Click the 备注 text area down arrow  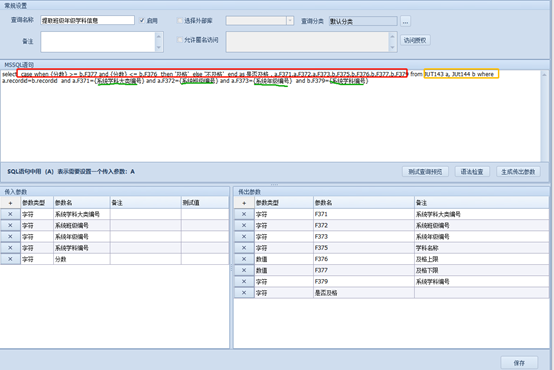[x=159, y=47]
